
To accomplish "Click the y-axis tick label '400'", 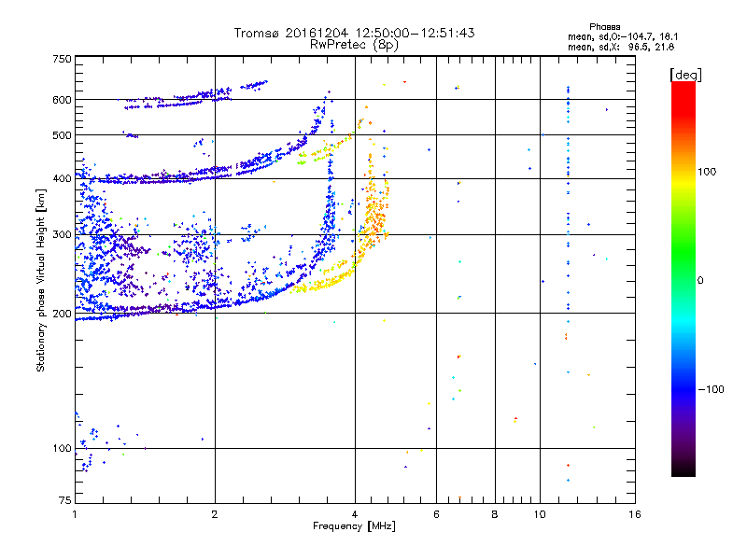I will pyautogui.click(x=62, y=179).
